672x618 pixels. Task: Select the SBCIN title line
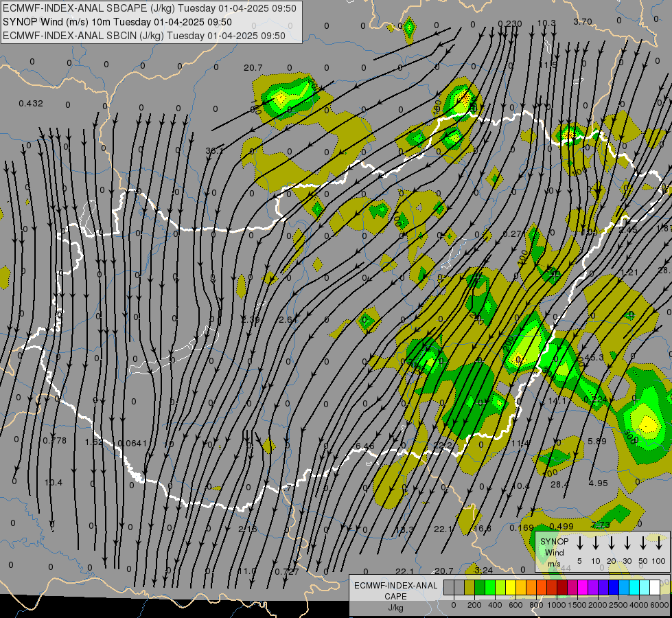(x=144, y=36)
